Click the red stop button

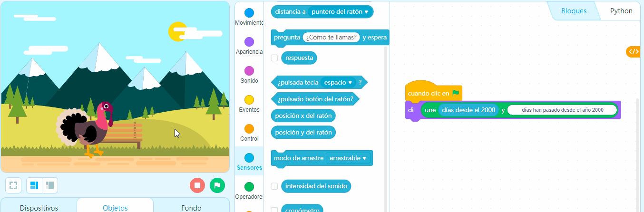pyautogui.click(x=197, y=185)
